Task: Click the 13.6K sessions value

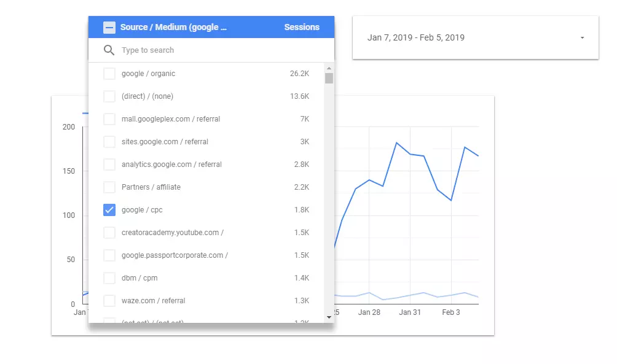Action: [299, 96]
